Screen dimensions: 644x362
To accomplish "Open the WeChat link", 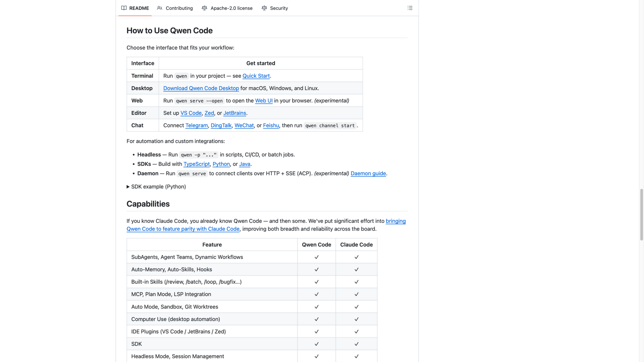I will pos(244,125).
